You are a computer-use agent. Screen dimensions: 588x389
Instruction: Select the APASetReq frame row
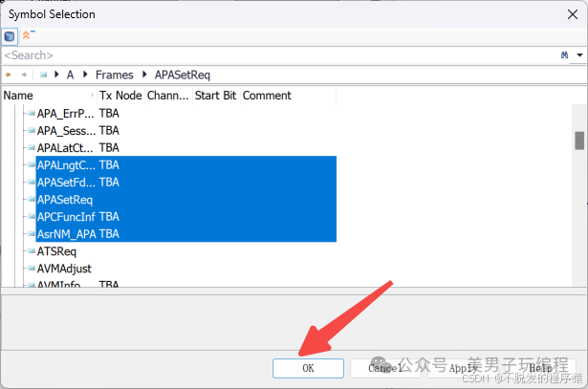pyautogui.click(x=186, y=200)
